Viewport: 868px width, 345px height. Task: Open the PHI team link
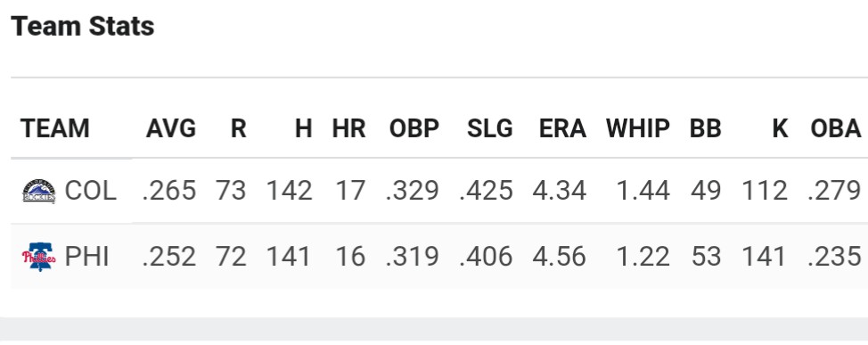coord(86,257)
